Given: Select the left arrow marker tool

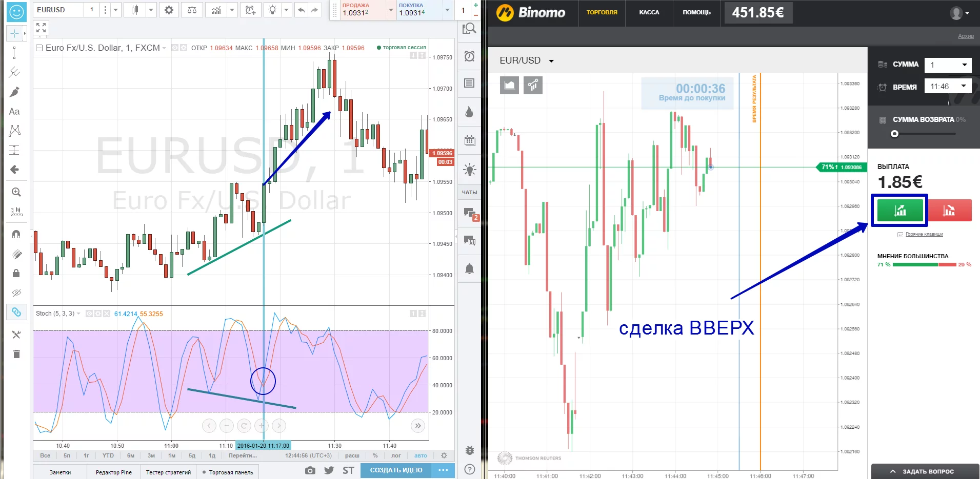Looking at the screenshot, I should [14, 170].
